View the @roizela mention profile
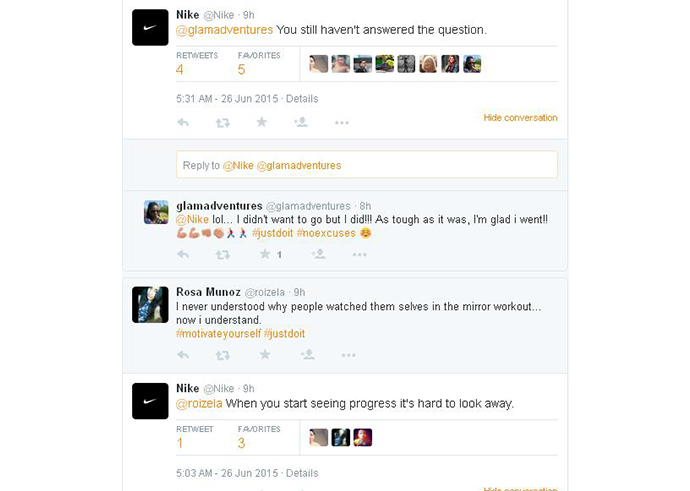Viewport: 690px width, 491px height. coord(199,403)
